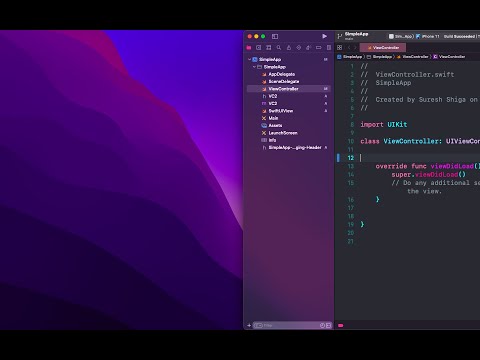Select ViewController file in navigator
Image resolution: width=480 pixels, height=360 pixels.
(x=289, y=89)
